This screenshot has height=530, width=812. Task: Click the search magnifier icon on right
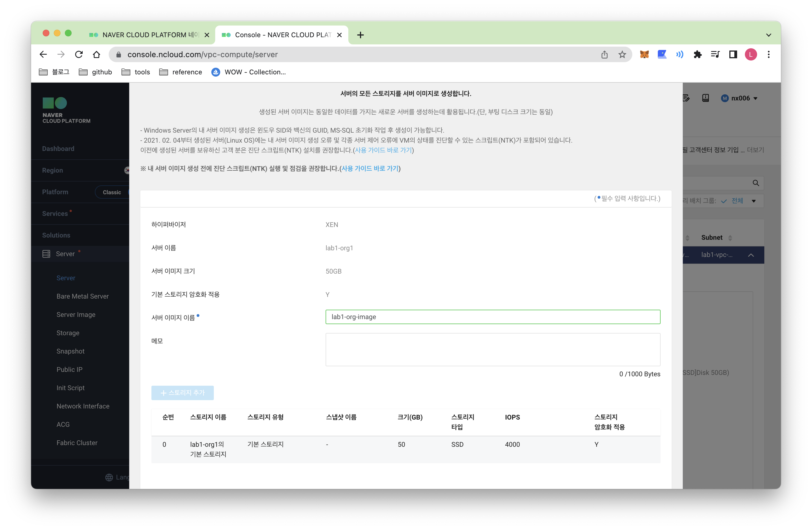click(x=756, y=183)
